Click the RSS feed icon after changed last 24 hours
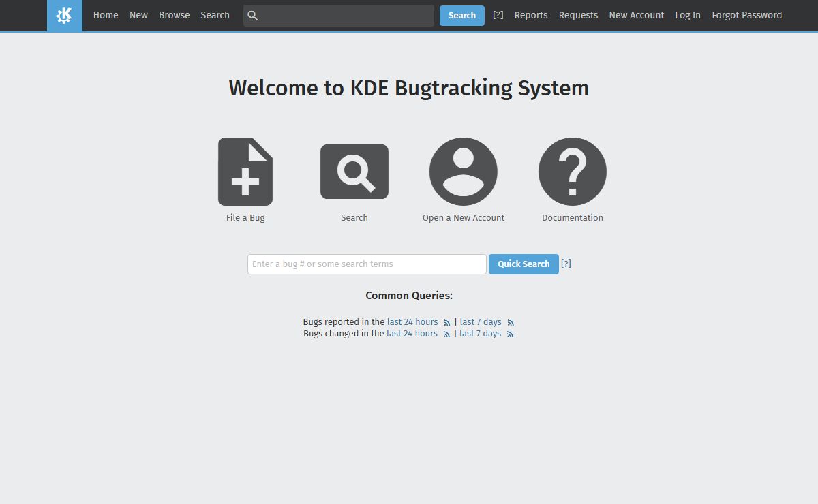This screenshot has width=818, height=504. coord(446,334)
